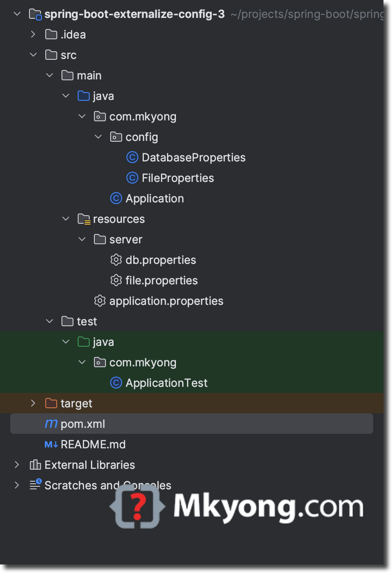Expand External Libraries
The image size is (392, 573).
coord(17,465)
